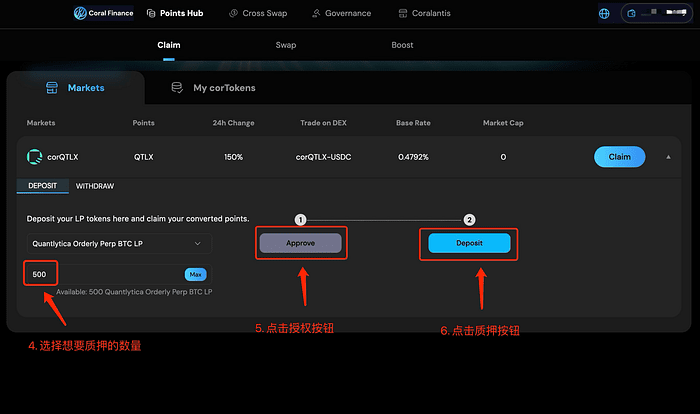Click the corQTLX token logo
The height and width of the screenshot is (414, 700).
(x=34, y=157)
